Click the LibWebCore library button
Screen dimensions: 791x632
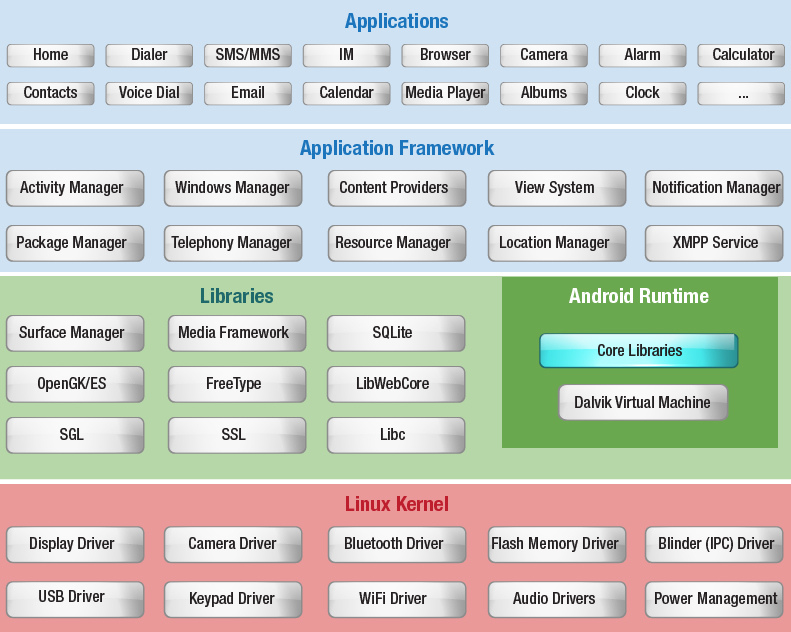(396, 383)
